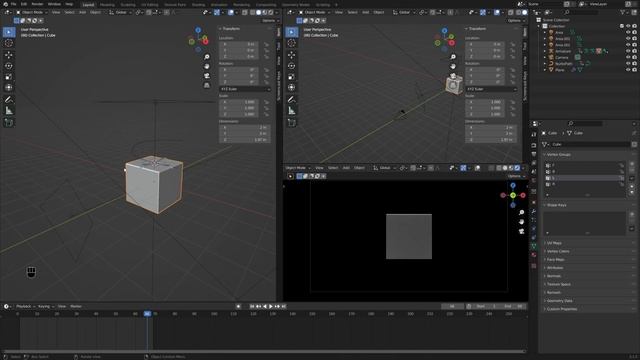
Task: Select the Add Cube tool in left viewport
Action: coord(9,122)
